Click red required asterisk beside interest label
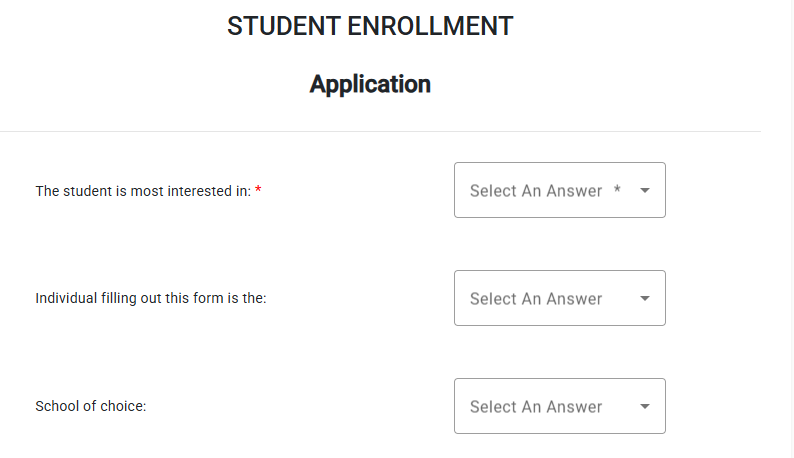Screen dimensions: 794x458 pos(258,191)
